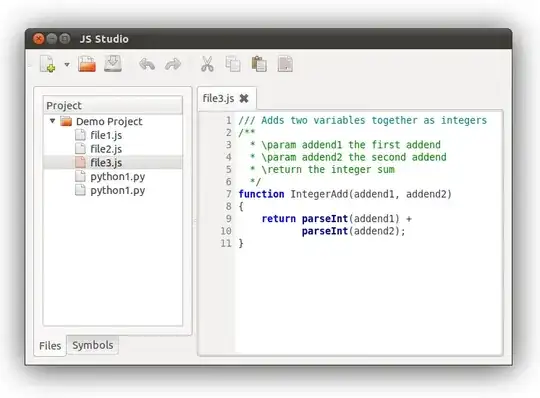
Task: Select file2.js in the project tree
Action: click(106, 149)
